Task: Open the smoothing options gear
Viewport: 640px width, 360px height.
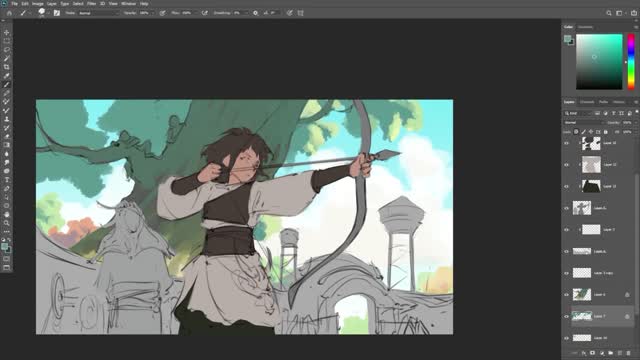Action: 256,13
